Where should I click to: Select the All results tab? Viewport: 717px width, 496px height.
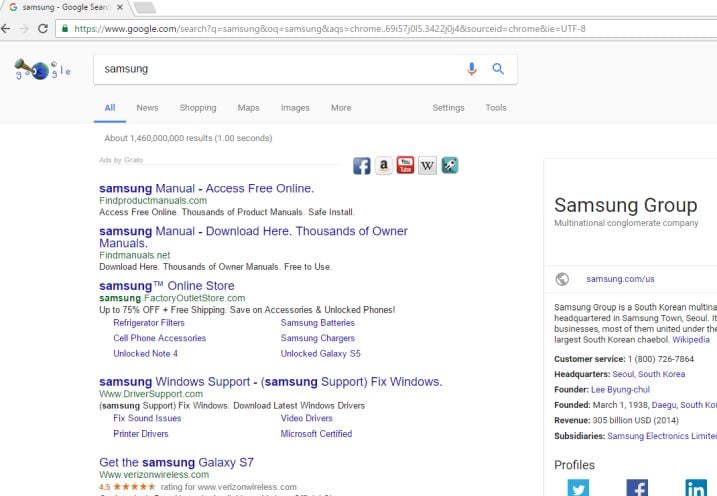click(110, 108)
